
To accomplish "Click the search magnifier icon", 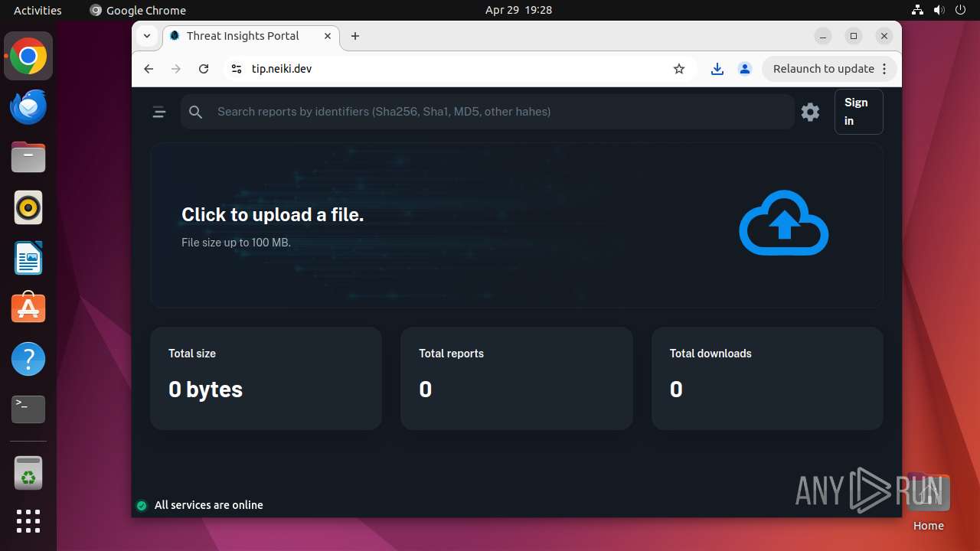I will (x=196, y=112).
